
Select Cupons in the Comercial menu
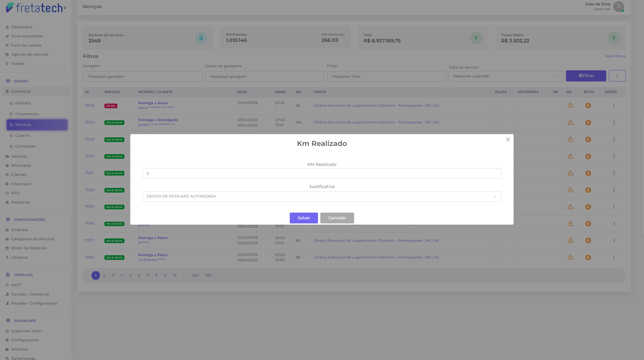(22, 135)
